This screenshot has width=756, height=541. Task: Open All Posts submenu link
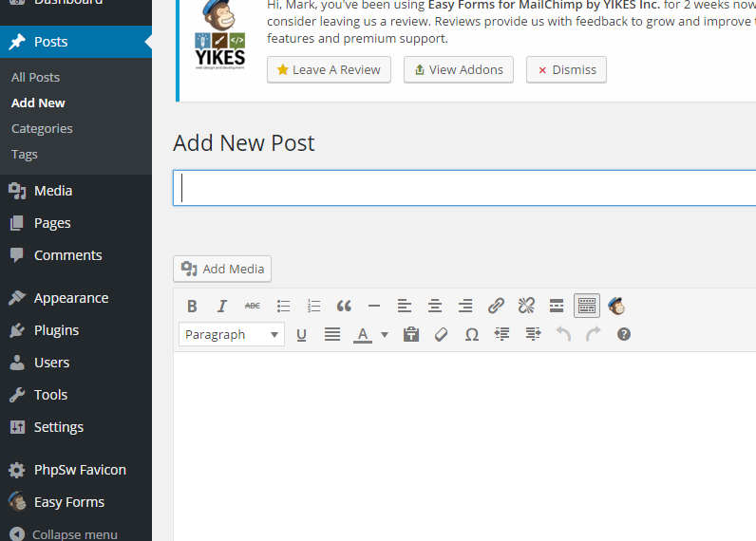point(36,78)
